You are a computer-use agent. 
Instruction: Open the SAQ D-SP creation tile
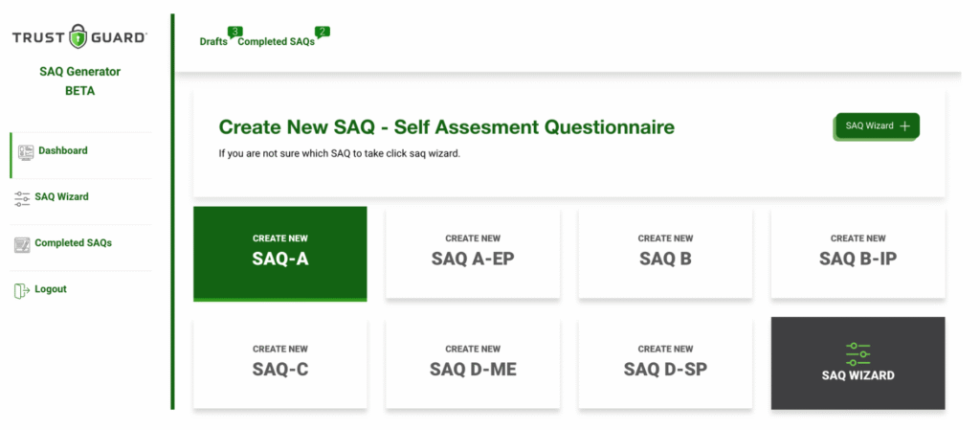665,362
